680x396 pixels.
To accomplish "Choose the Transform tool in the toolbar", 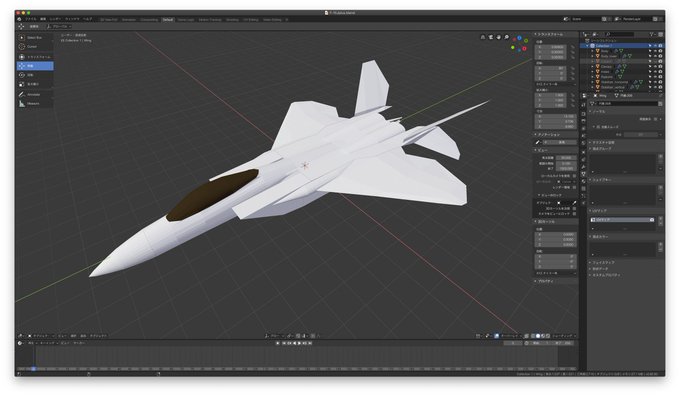I will tap(35, 57).
